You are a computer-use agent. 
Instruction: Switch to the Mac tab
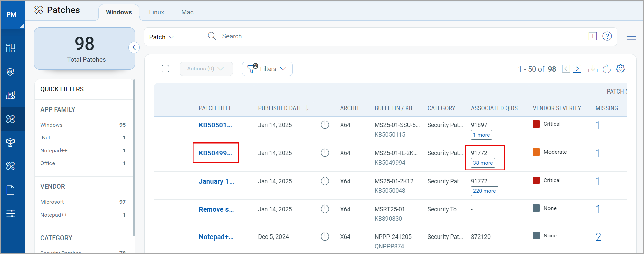coord(187,12)
